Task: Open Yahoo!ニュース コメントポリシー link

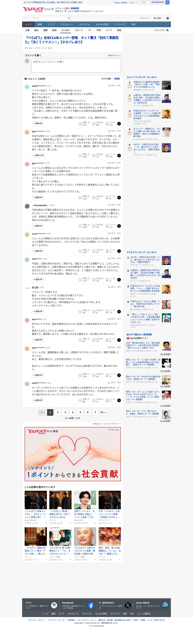Action: [107, 424]
